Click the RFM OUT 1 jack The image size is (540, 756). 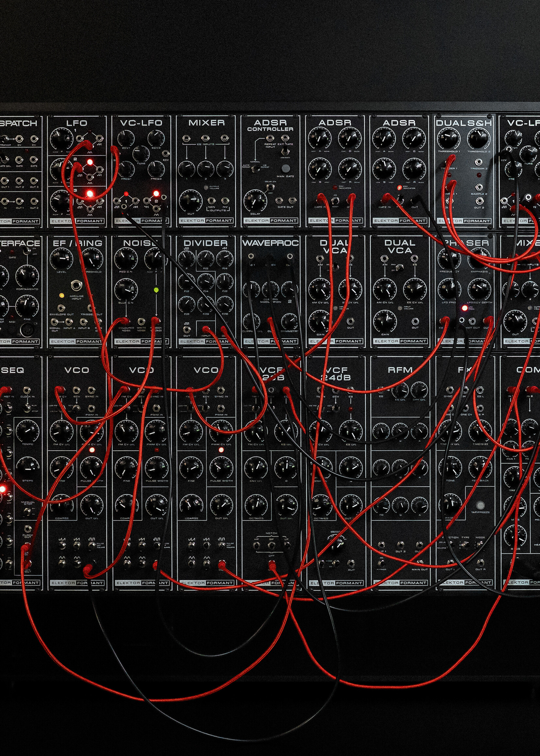click(x=382, y=545)
